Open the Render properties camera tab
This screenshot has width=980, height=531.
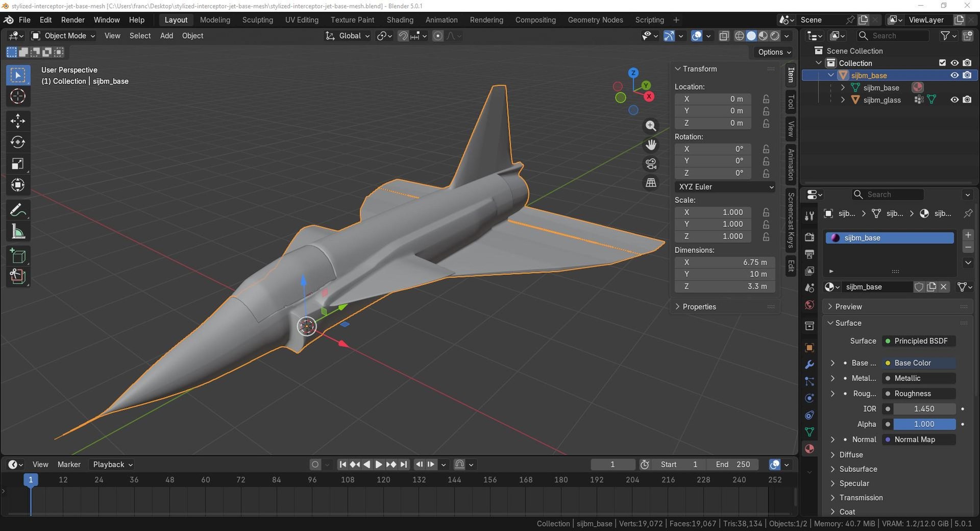(x=809, y=237)
